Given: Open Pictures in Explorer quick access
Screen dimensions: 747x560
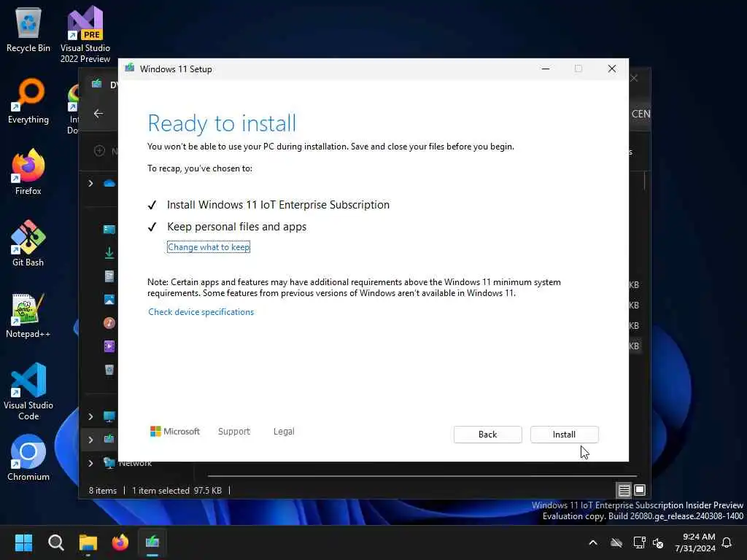Looking at the screenshot, I should [x=109, y=300].
